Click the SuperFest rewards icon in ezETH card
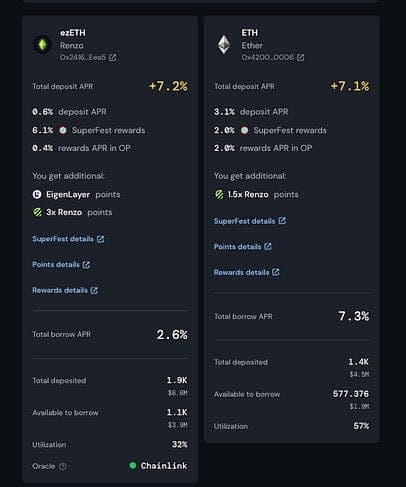The width and height of the screenshot is (406, 487). [x=63, y=130]
